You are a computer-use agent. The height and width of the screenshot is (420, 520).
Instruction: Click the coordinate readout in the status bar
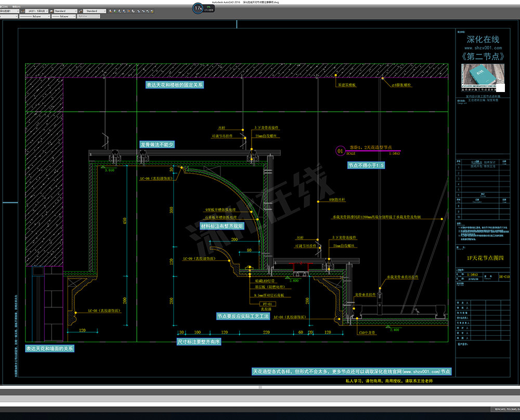pos(506,410)
